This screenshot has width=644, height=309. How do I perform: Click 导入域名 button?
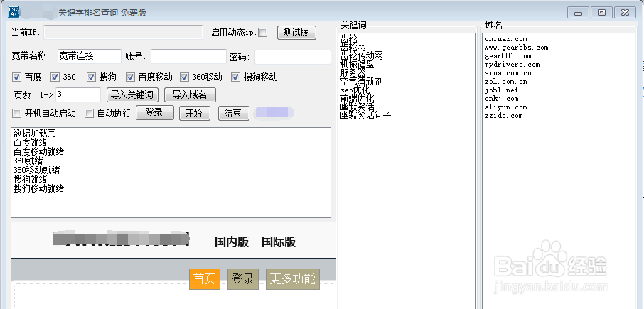pyautogui.click(x=190, y=94)
